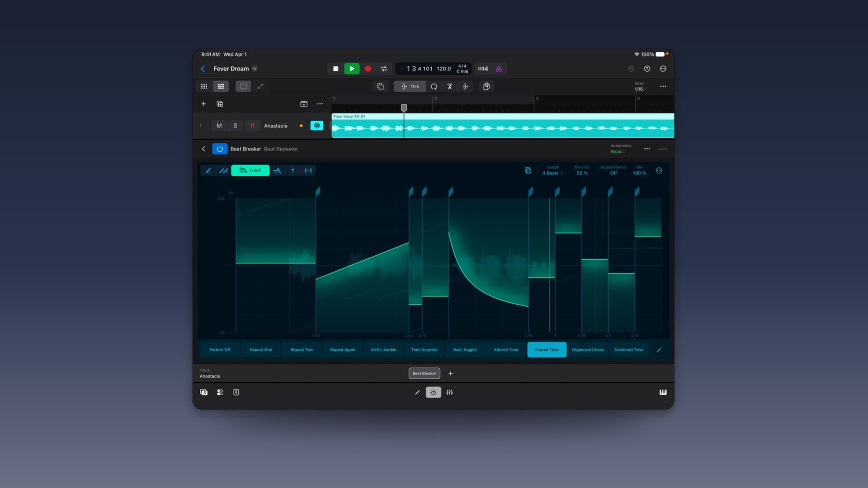868x488 pixels.
Task: Click the red record button
Action: [x=368, y=69]
